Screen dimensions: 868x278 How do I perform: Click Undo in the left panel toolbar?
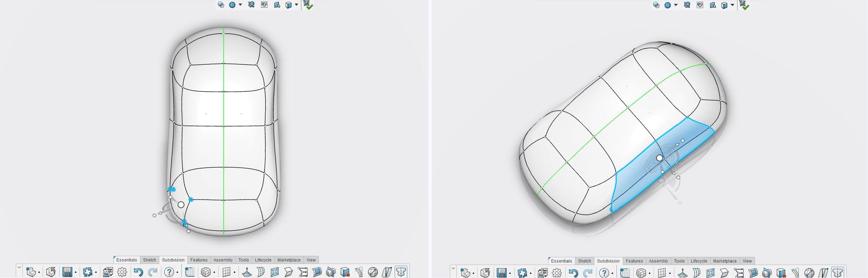point(138,272)
